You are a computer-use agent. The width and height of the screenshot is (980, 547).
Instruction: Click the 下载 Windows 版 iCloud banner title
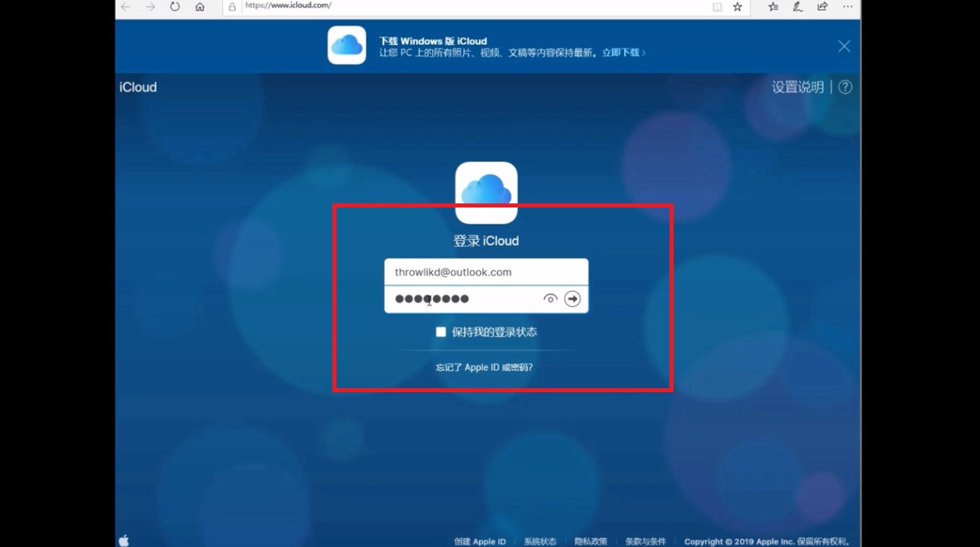click(433, 41)
